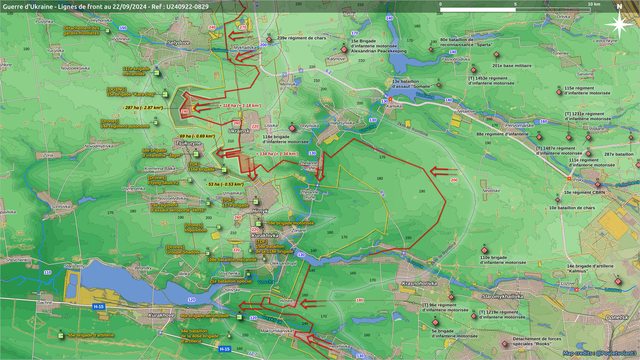The width and height of the screenshot is (640, 360).
Task: Click the 10e bataillon de chars marker
Action: pyautogui.click(x=558, y=200)
